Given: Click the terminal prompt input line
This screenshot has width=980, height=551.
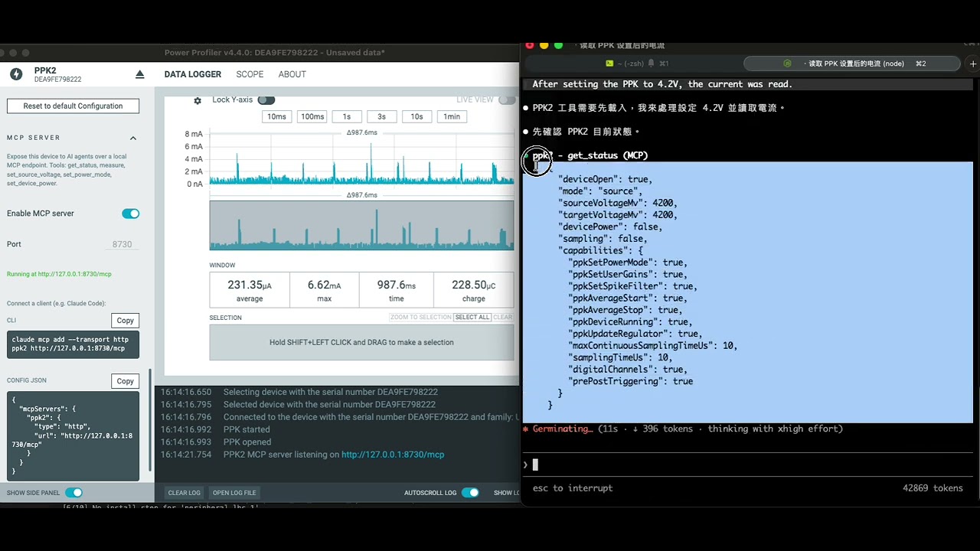Looking at the screenshot, I should coord(747,465).
